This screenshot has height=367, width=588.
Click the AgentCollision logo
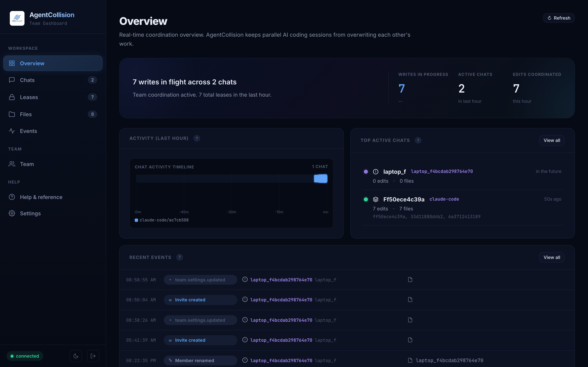17,18
